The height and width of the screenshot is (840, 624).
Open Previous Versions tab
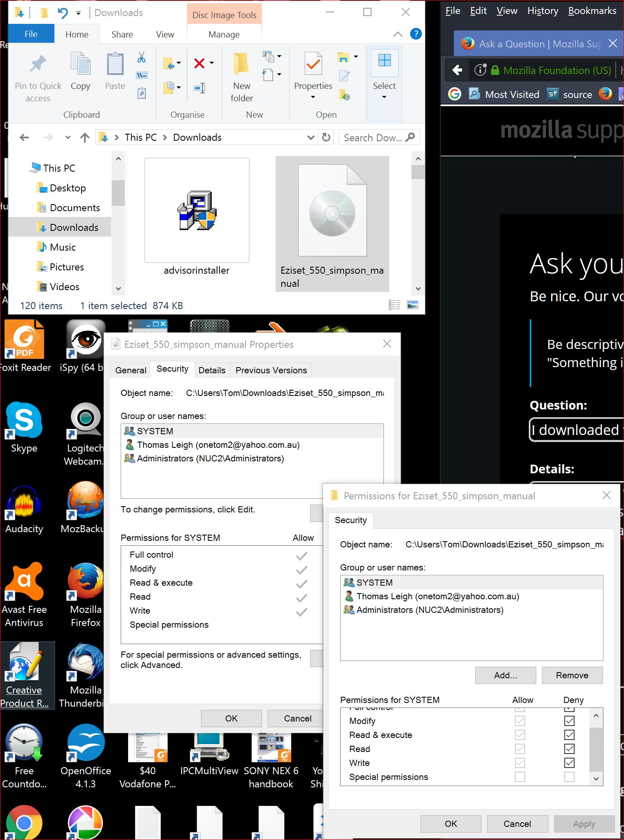(x=271, y=370)
